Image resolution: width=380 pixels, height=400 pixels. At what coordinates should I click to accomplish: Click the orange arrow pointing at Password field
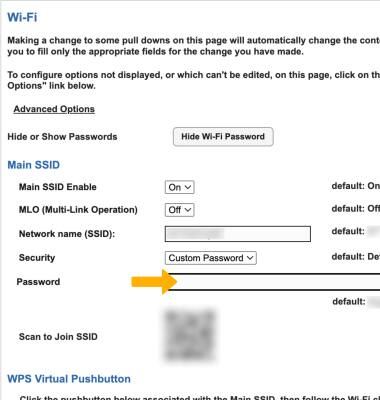coord(154,282)
